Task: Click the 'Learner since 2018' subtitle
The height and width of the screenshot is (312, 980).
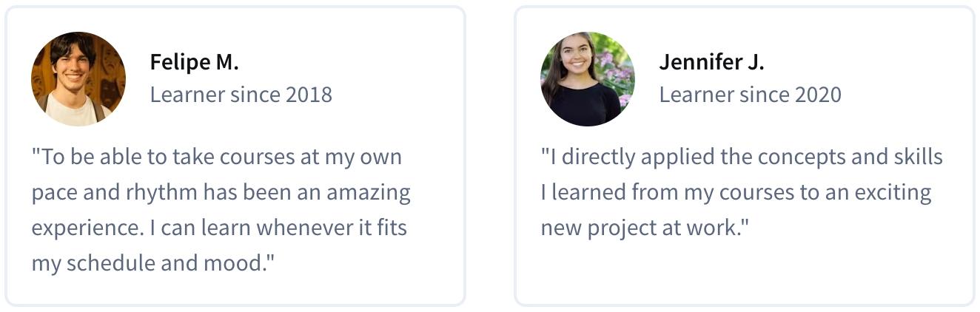Action: coord(241,95)
